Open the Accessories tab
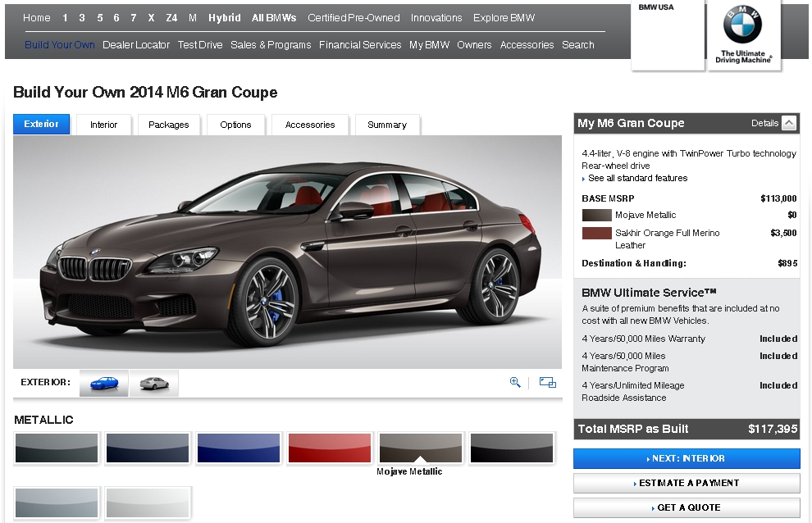Screen dimensions: 812x523 click(x=310, y=125)
